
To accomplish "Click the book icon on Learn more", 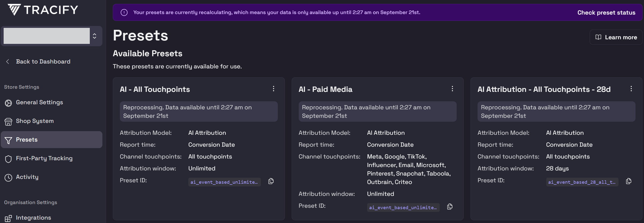I will pos(598,37).
